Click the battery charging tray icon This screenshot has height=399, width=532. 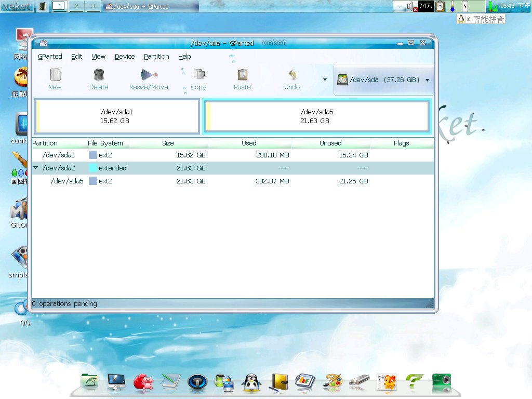(465, 6)
